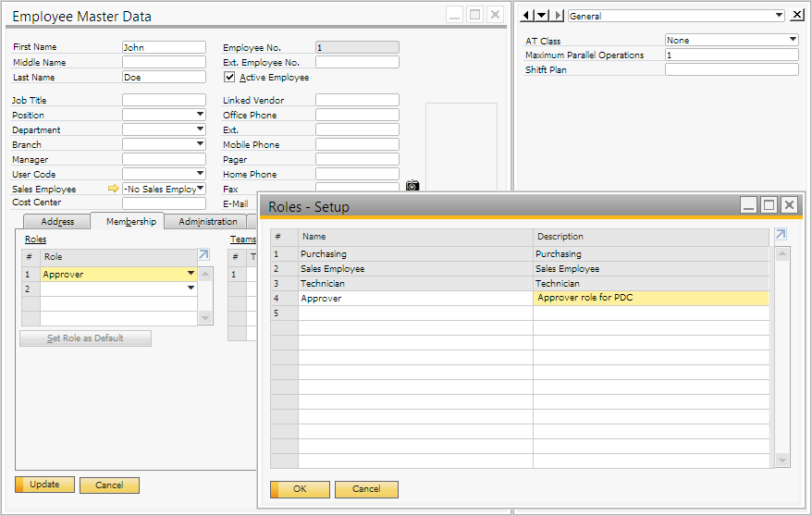Screen dimensions: 812x516
Task: Click the down arrow next to General navigation
Action: (x=542, y=16)
